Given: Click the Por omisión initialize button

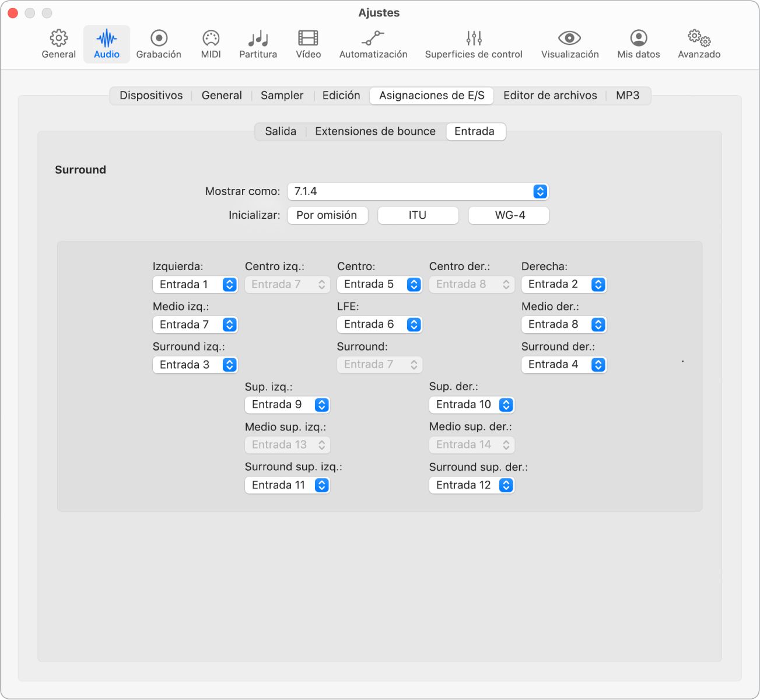Looking at the screenshot, I should (327, 215).
